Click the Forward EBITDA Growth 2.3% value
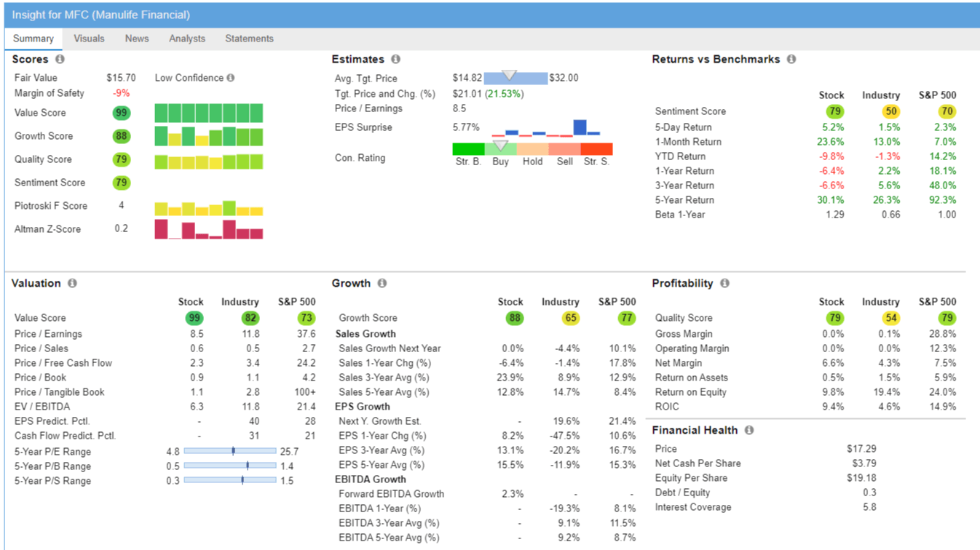 pos(513,494)
